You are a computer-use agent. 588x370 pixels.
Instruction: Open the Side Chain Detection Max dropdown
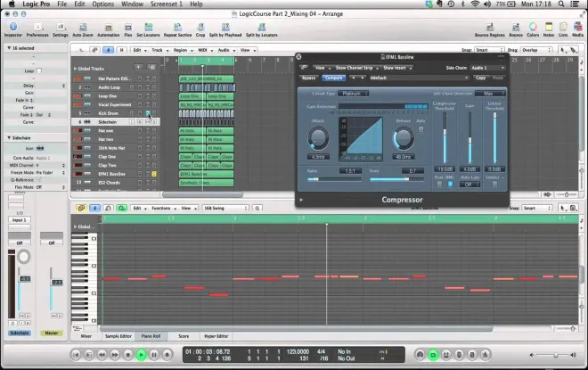pyautogui.click(x=490, y=94)
